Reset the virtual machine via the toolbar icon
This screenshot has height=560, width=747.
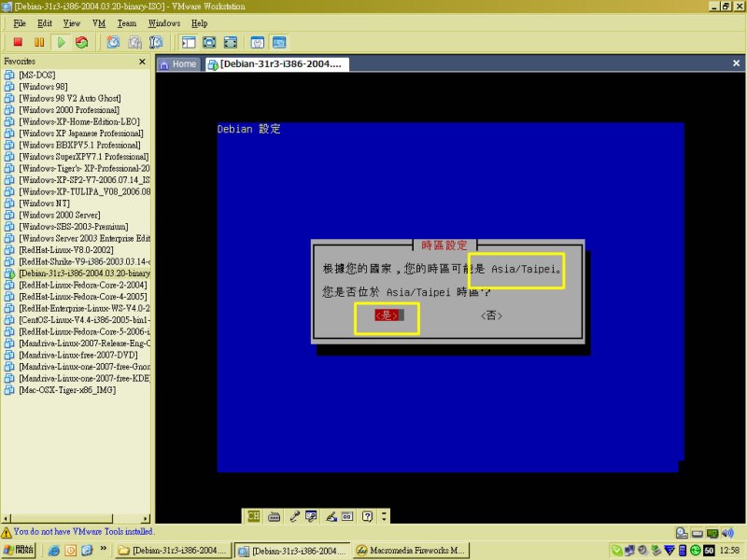click(x=82, y=42)
